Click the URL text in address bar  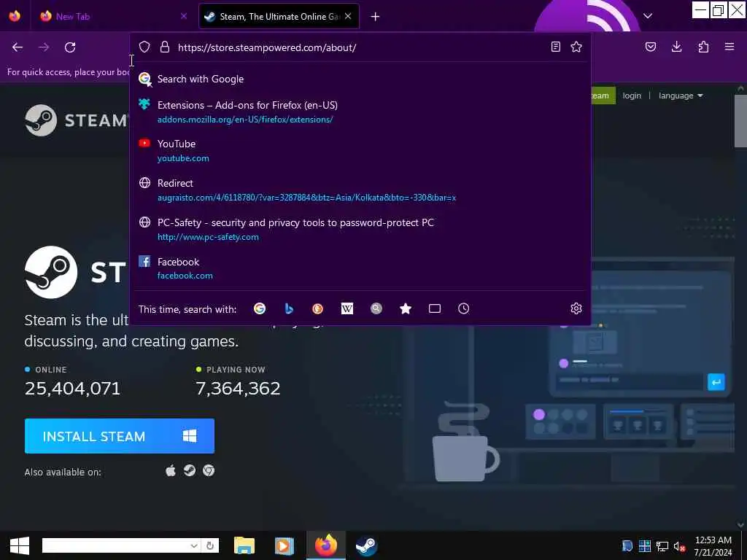267,47
